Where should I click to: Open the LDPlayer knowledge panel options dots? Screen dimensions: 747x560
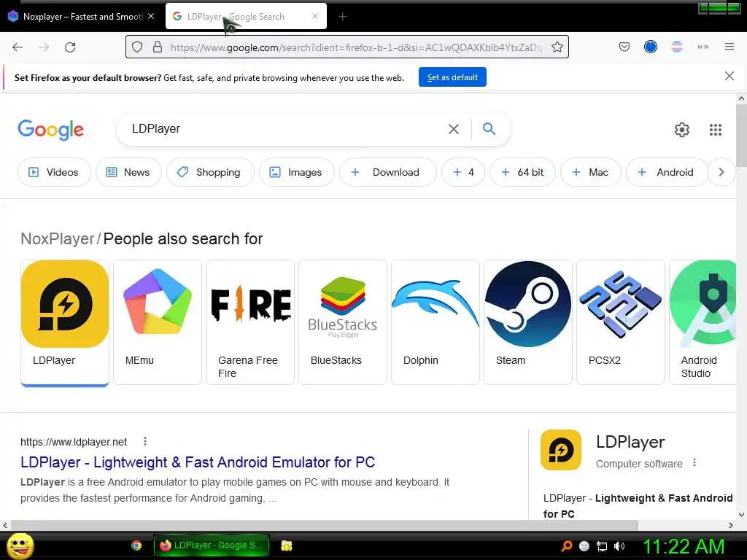(694, 463)
